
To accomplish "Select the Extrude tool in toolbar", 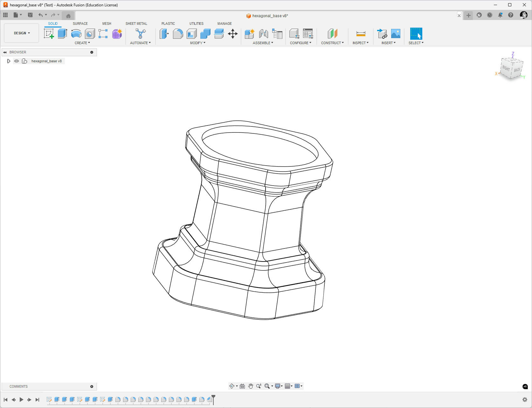I will 62,33.
